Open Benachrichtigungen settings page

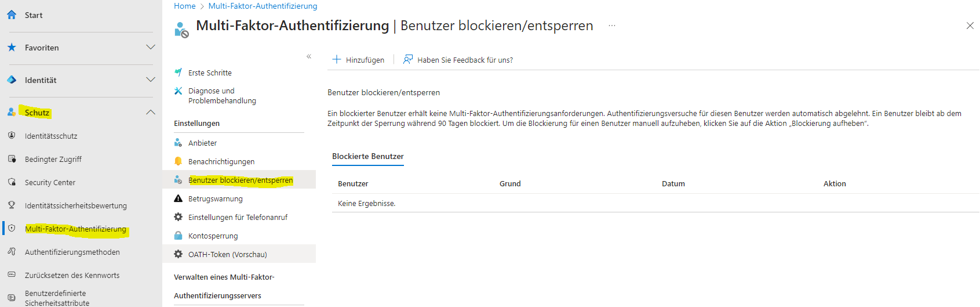(x=221, y=161)
